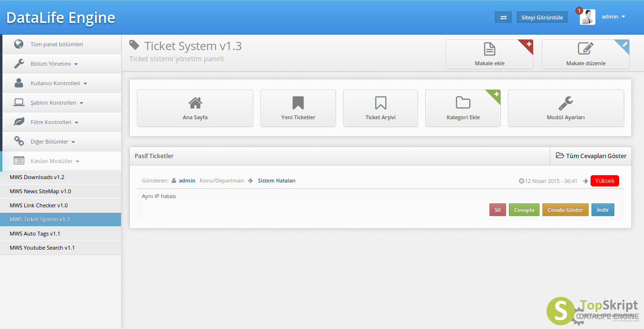644x329 pixels.
Task: Click the red Yüksek priority label
Action: [x=605, y=181]
